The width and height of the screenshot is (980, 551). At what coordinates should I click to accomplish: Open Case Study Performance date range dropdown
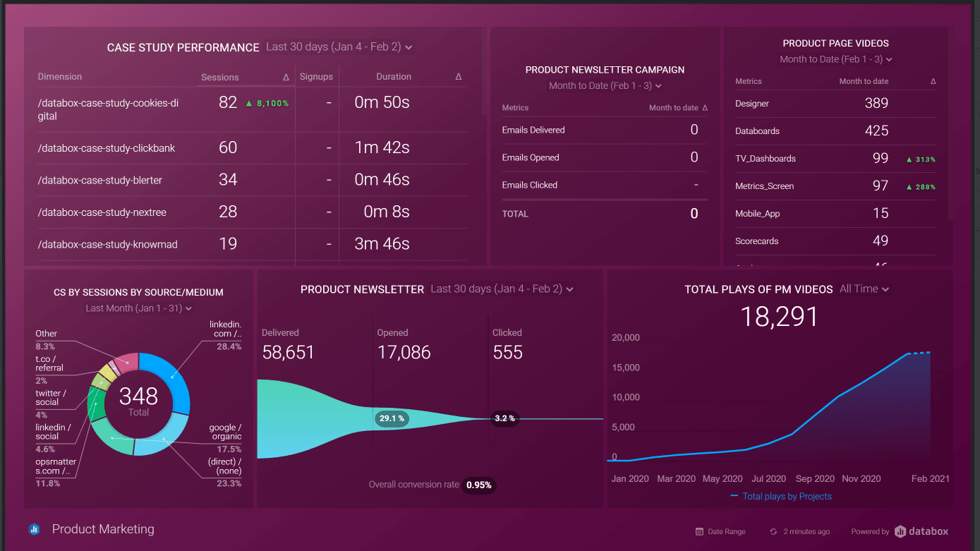point(339,47)
